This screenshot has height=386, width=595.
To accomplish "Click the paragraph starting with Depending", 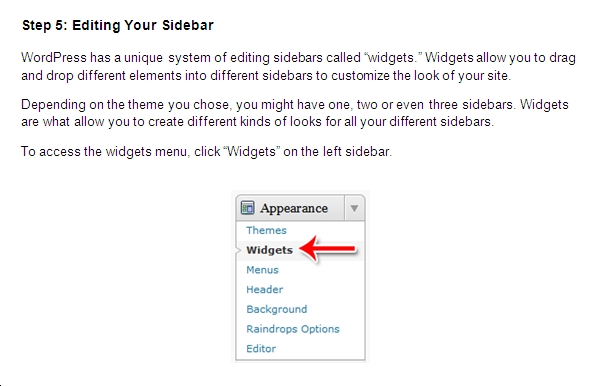I will pos(295,113).
